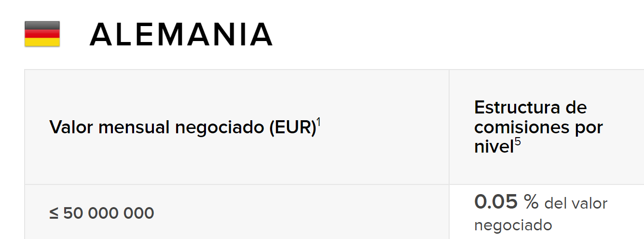
Task: Click the percent sign after 0.05
Action: pos(531,202)
